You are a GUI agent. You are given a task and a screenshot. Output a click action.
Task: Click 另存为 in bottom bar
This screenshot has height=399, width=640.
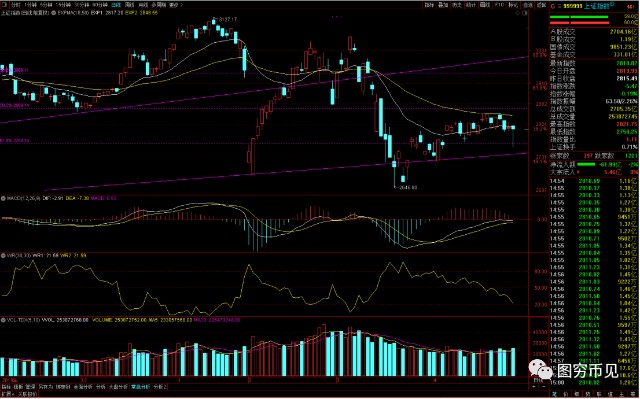pyautogui.click(x=47, y=386)
